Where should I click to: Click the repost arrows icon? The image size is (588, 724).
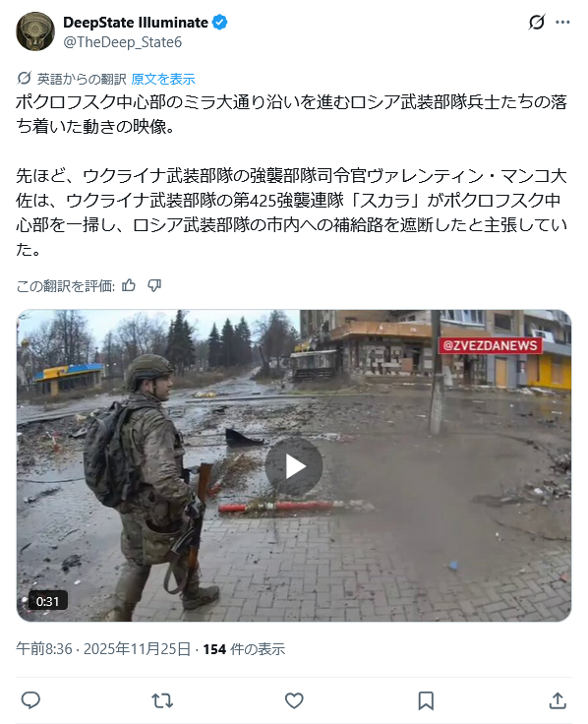coord(162,701)
